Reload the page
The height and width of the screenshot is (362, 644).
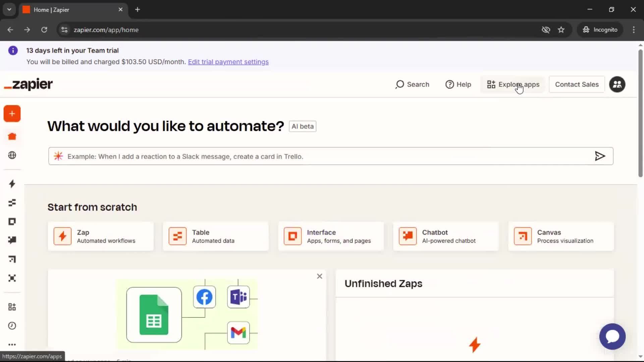[44, 30]
